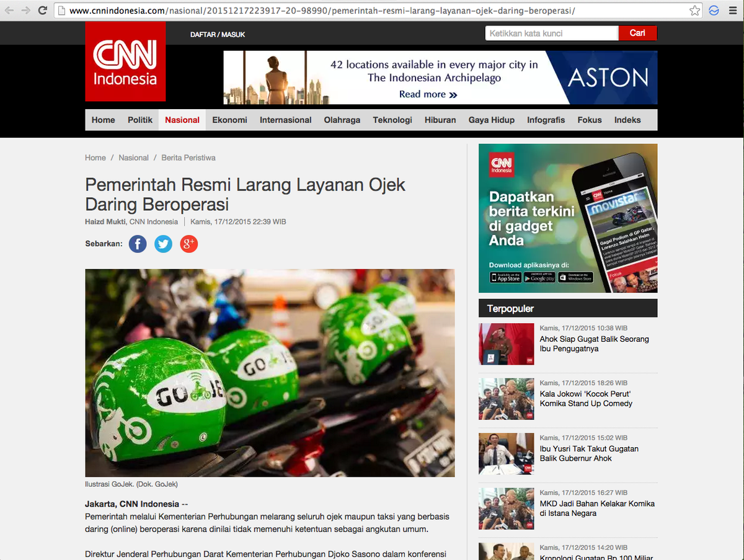
Task: Click the Google Play download badge
Action: point(539,278)
